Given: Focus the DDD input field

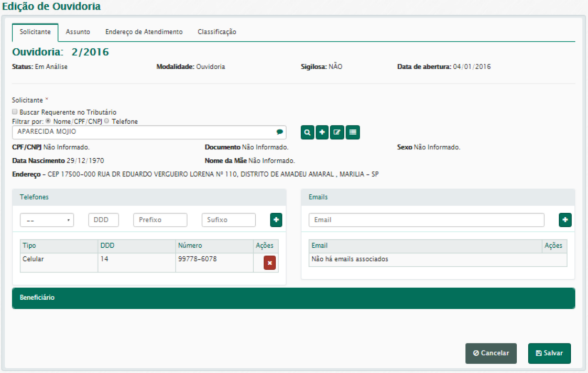Looking at the screenshot, I should tap(103, 220).
